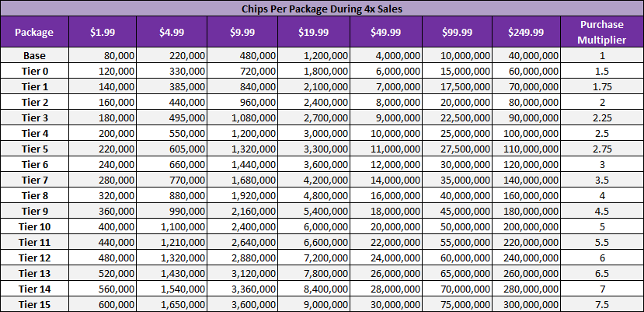
Task: Select the Purchase Multiplier column header
Action: (601, 32)
